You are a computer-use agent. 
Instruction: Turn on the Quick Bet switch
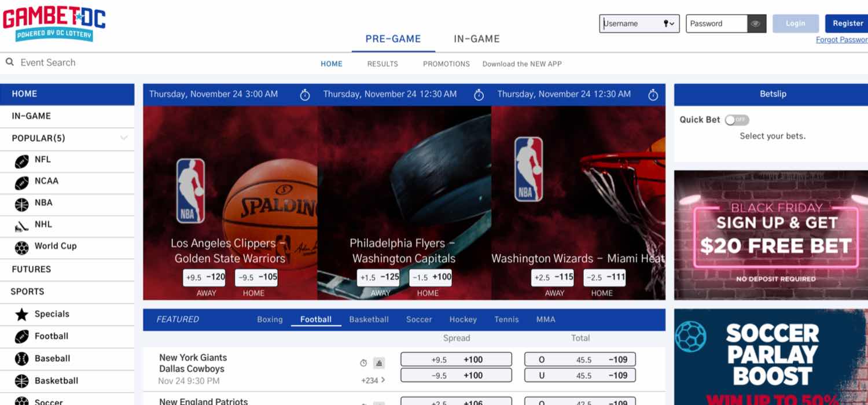pos(737,120)
